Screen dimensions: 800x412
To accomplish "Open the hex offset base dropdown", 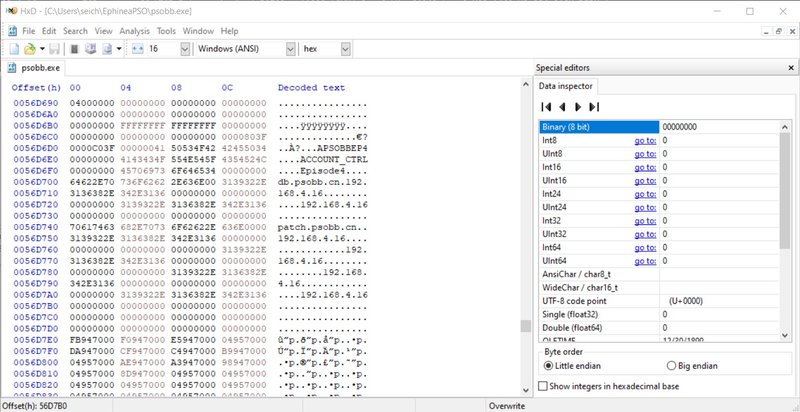I will [346, 49].
